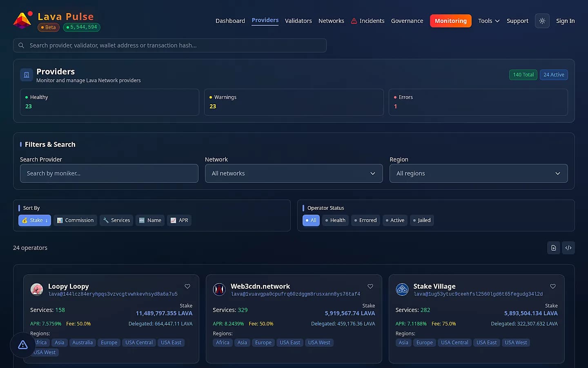
Task: Open the Web3cdn.network provider name
Action: 260,286
